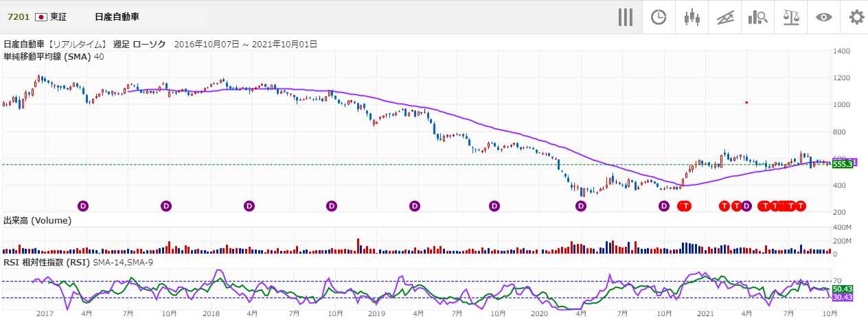Click the 2019 year label on time axis
The image size is (868, 323).
(x=377, y=314)
